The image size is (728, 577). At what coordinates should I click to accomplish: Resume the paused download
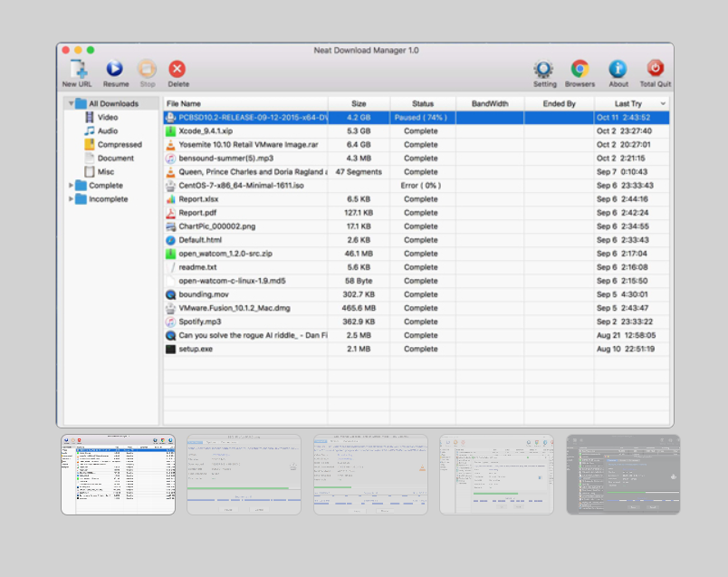click(115, 69)
